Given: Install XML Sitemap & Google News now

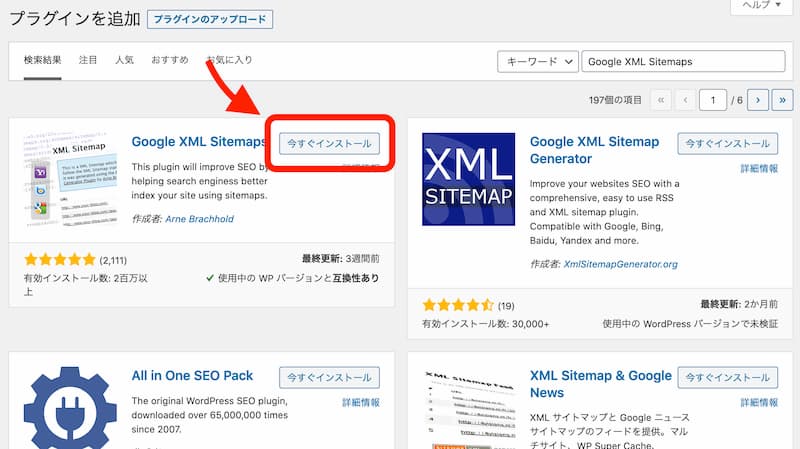Looking at the screenshot, I should click(728, 378).
